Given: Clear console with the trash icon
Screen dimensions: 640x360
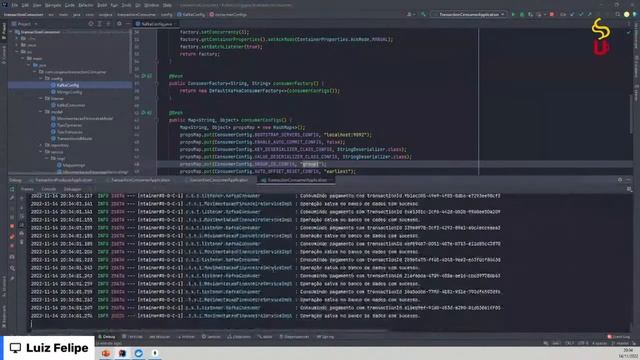Looking at the screenshot, I should (22, 242).
